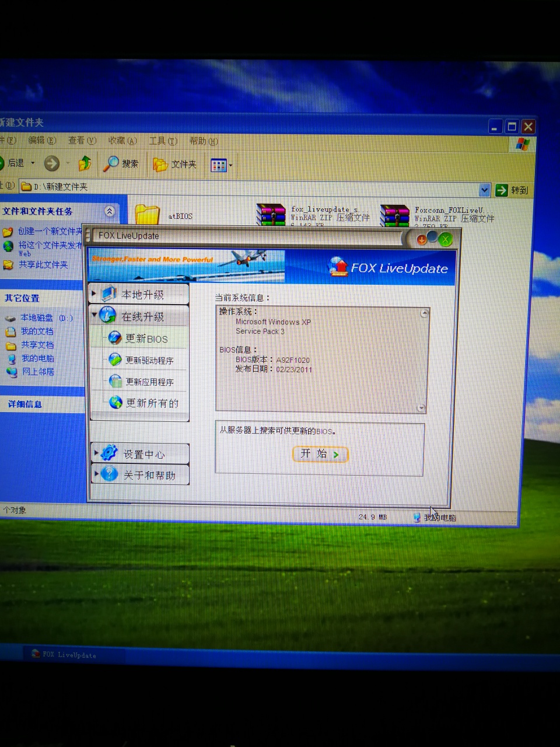The height and width of the screenshot is (747, 560).
Task: Select the atBIOS folder
Action: [x=163, y=215]
